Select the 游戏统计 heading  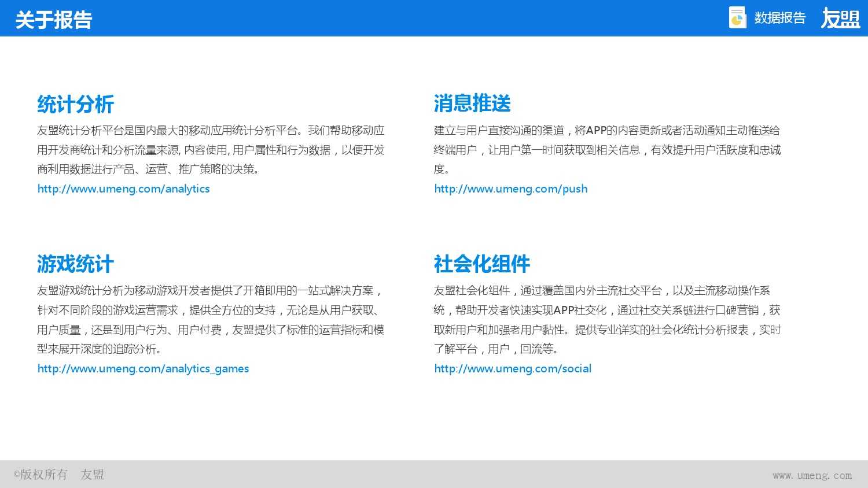[x=75, y=264]
